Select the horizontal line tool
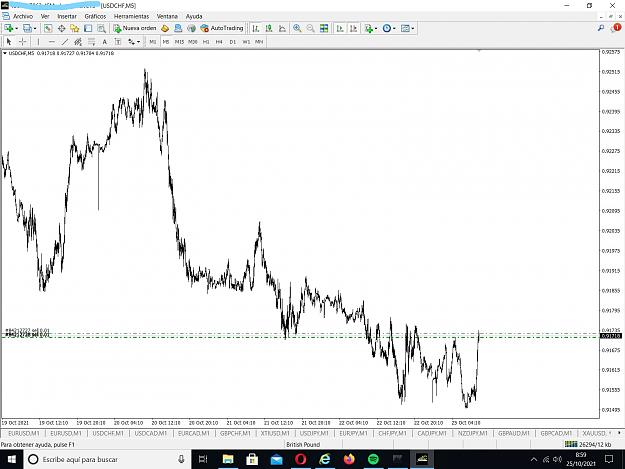Screen dimensions: 625x469 [x=51, y=41]
